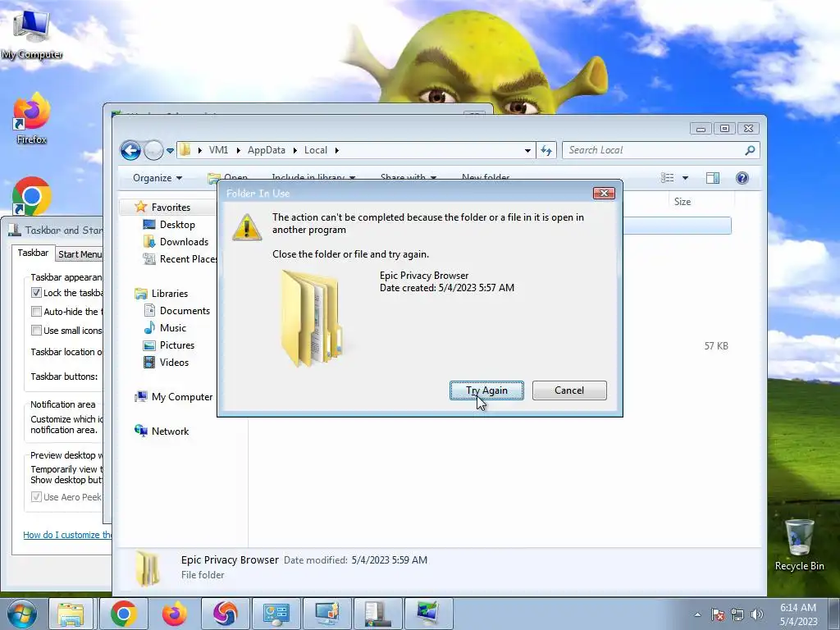Image resolution: width=840 pixels, height=630 pixels.
Task: Open How do I customize link
Action: 67,535
